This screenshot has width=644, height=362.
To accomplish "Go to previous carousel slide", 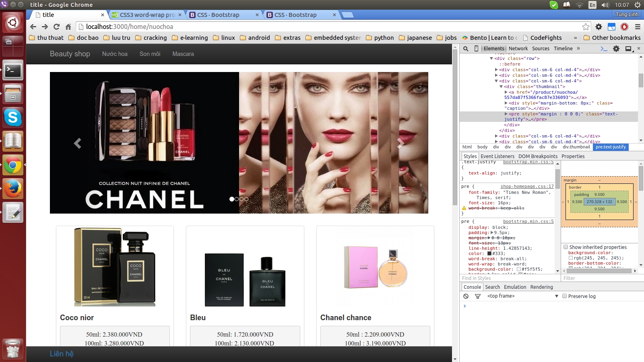I will [77, 143].
